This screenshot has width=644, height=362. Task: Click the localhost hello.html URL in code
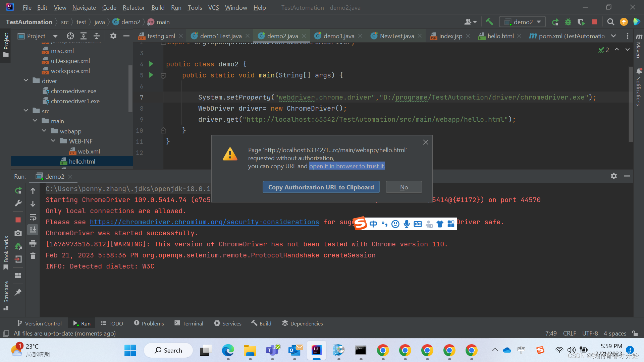point(375,119)
